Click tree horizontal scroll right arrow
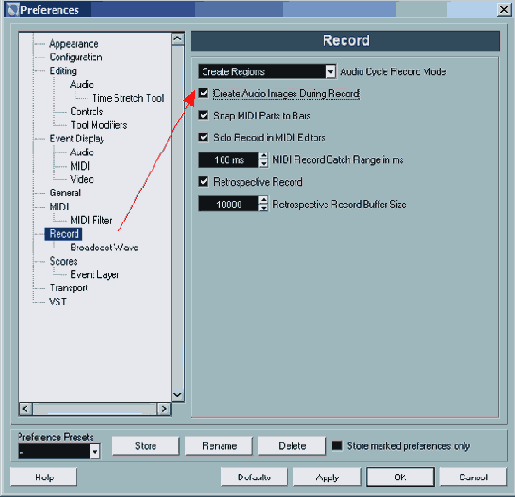 tap(164, 409)
